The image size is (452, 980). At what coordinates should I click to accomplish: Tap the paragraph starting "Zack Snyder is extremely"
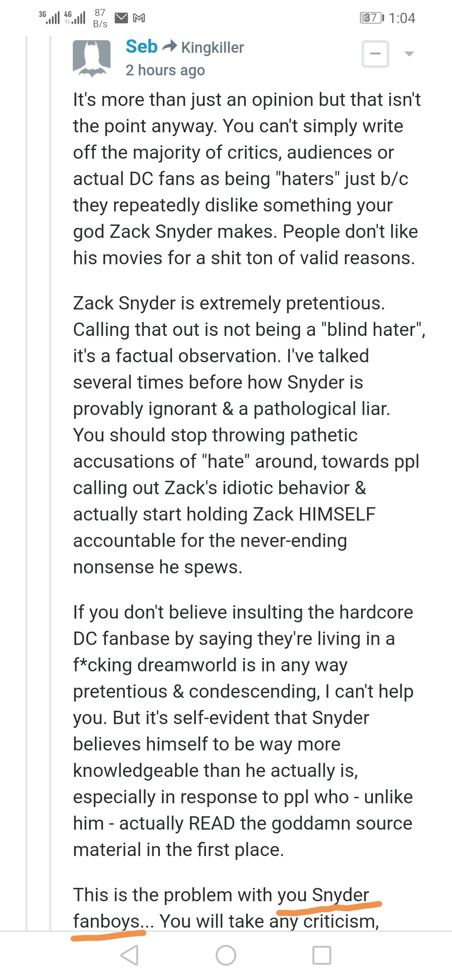coord(249,435)
